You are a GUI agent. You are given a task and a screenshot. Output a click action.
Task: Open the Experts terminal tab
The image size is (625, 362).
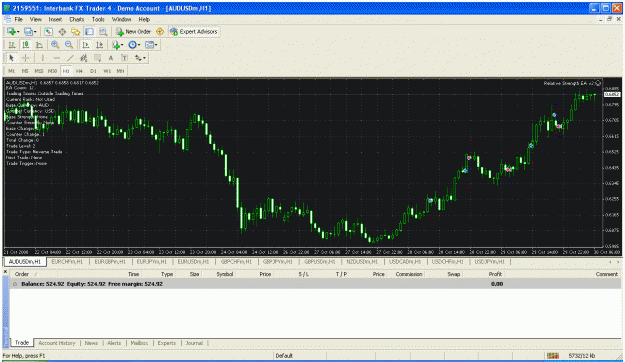pyautogui.click(x=167, y=343)
